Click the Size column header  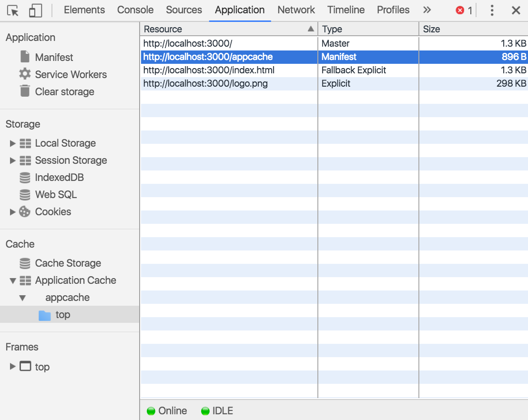(473, 29)
